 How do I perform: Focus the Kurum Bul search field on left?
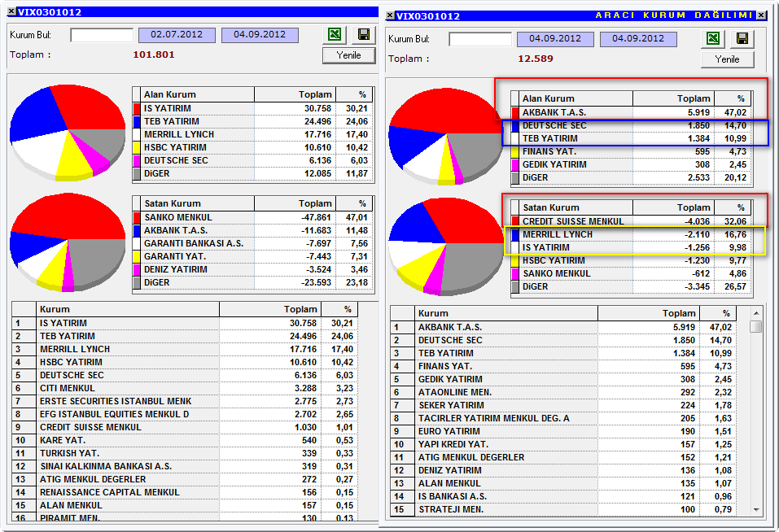102,35
